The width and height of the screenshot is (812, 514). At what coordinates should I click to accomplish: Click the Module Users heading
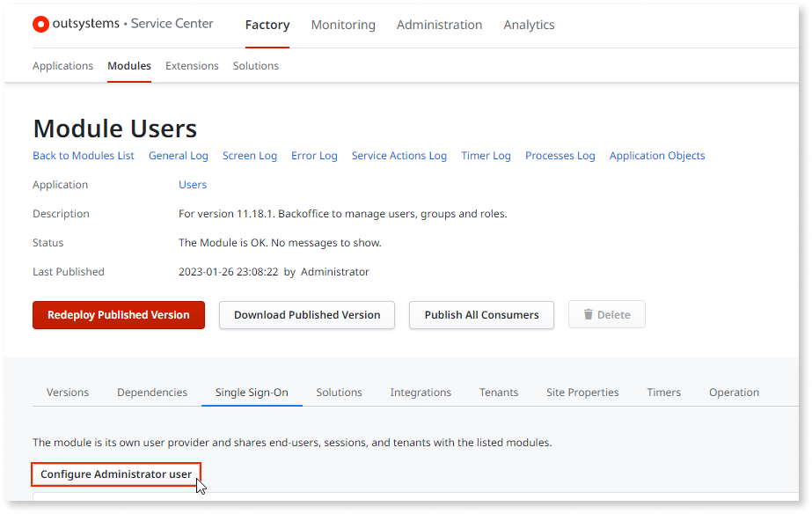click(115, 128)
